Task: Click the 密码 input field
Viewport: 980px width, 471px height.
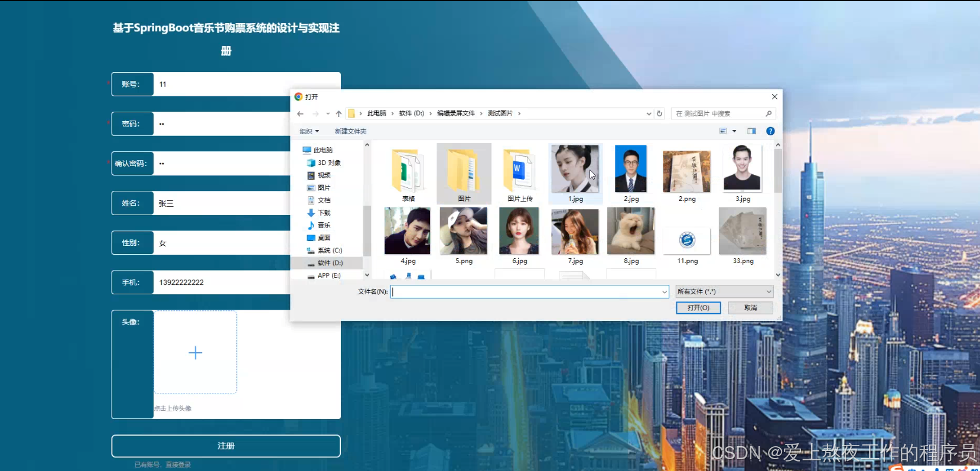Action: (x=222, y=124)
